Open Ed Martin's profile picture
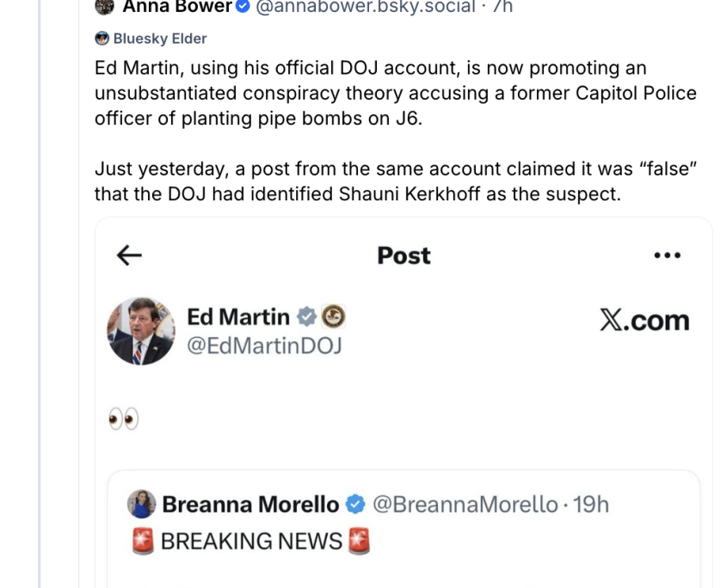Screen dimensions: 727x588 [x=141, y=332]
